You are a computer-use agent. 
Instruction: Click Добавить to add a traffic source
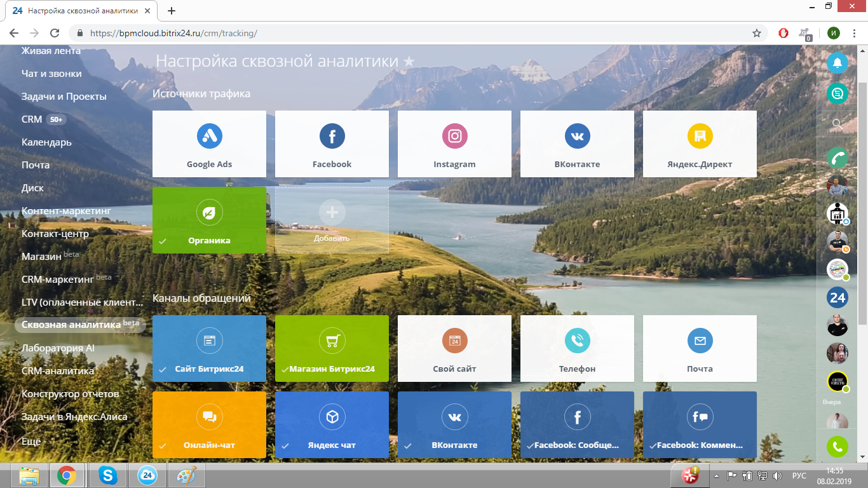pos(332,220)
